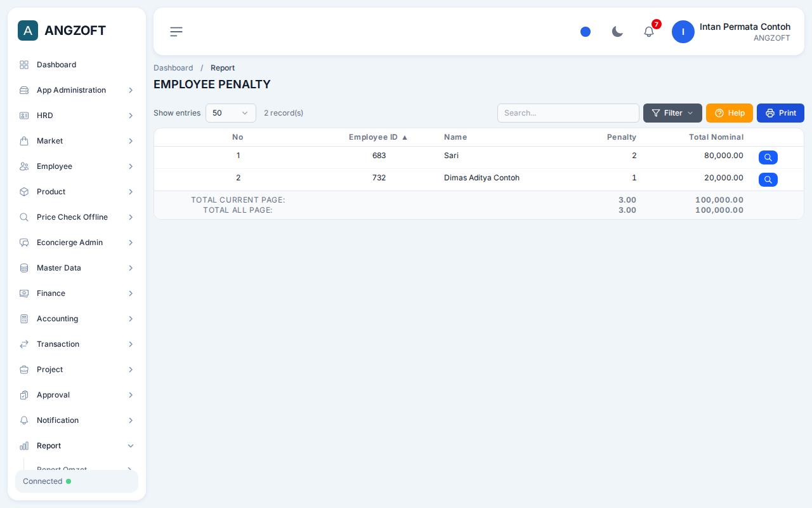Click the Finance sidebar icon
The width and height of the screenshot is (812, 508).
pos(24,293)
